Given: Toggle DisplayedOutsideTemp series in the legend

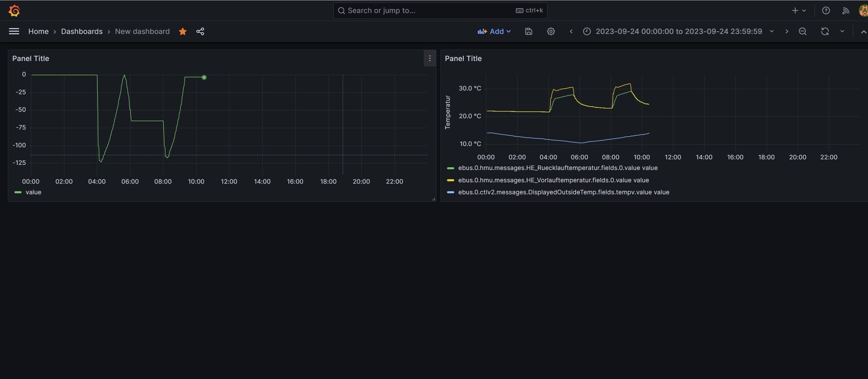Looking at the screenshot, I should pyautogui.click(x=563, y=192).
